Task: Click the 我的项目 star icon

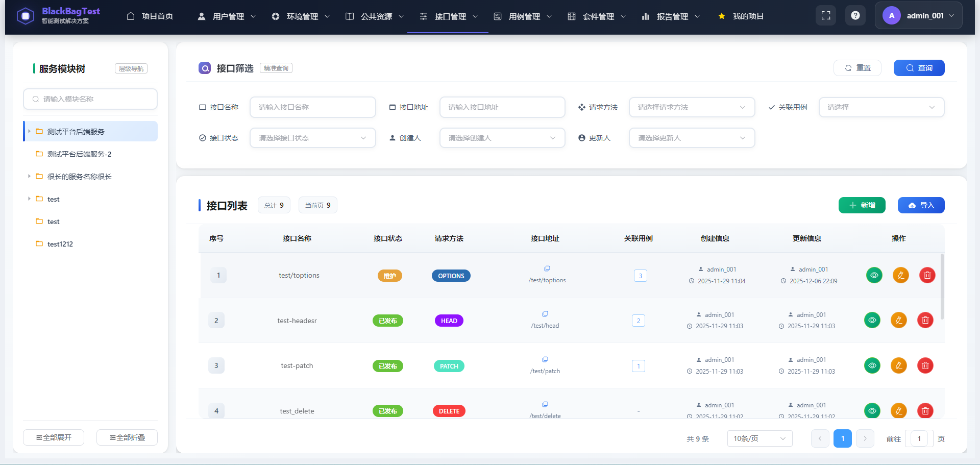Action: click(721, 16)
